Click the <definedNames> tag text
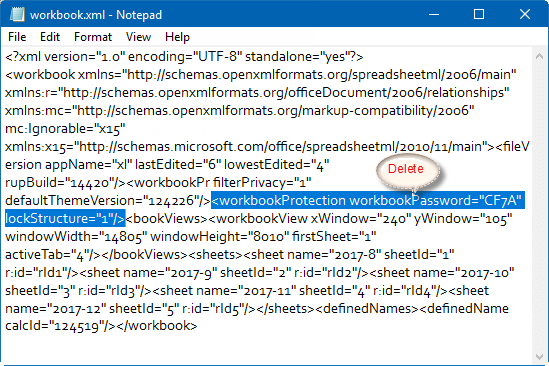The image size is (549, 366). click(x=367, y=309)
